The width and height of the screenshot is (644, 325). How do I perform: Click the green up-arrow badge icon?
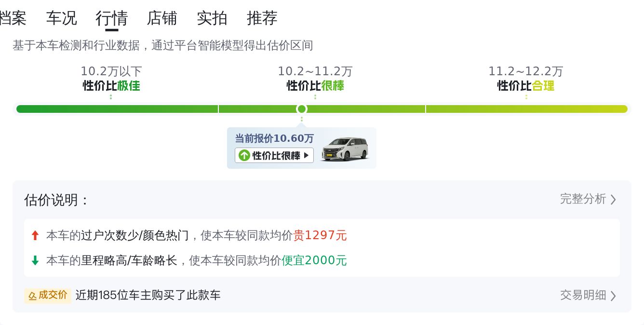click(244, 155)
